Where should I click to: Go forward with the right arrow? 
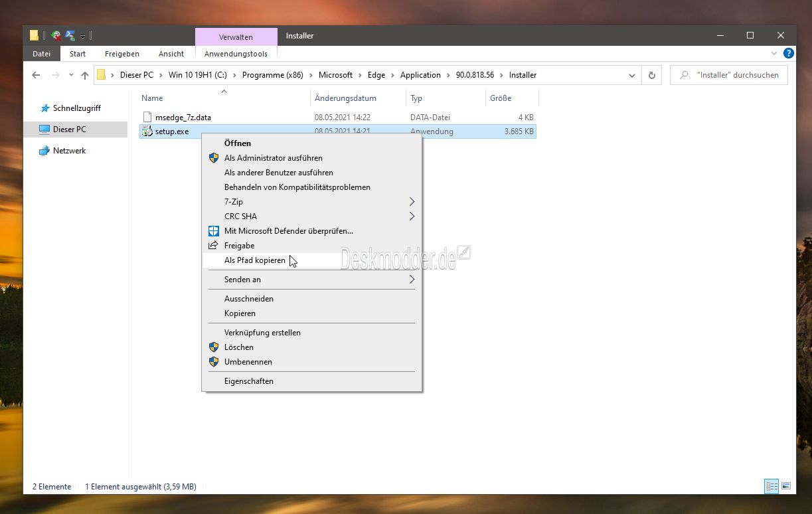56,75
